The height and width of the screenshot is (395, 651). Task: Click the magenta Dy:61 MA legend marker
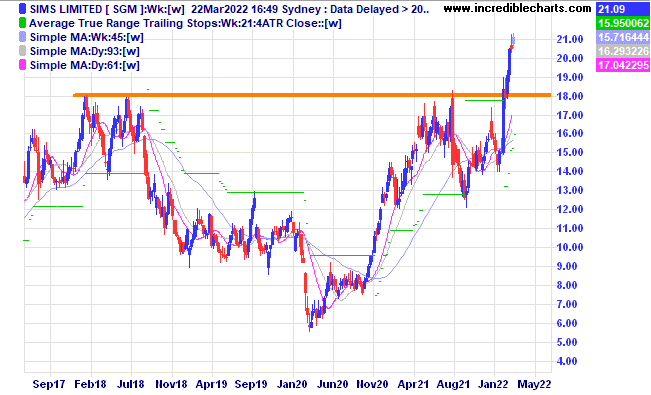[x=22, y=65]
